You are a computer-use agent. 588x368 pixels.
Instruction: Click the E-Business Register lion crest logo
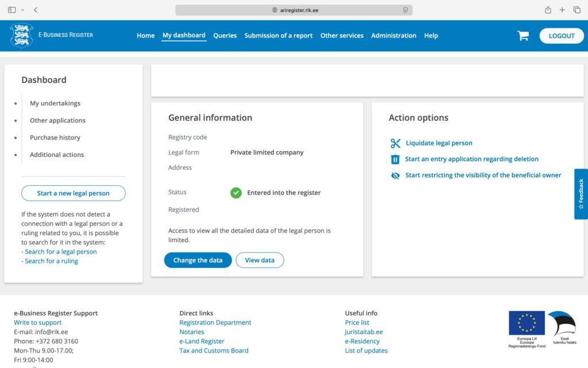[21, 35]
